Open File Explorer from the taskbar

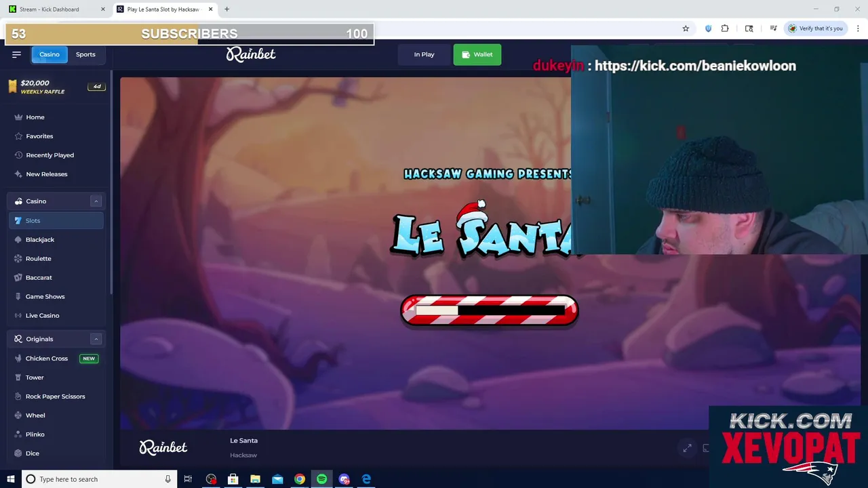point(256,479)
